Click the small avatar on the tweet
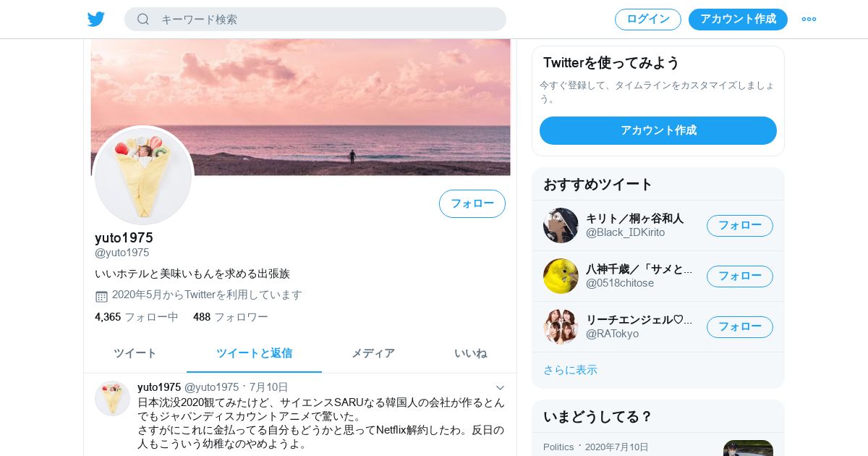This screenshot has width=868, height=456. pos(112,398)
